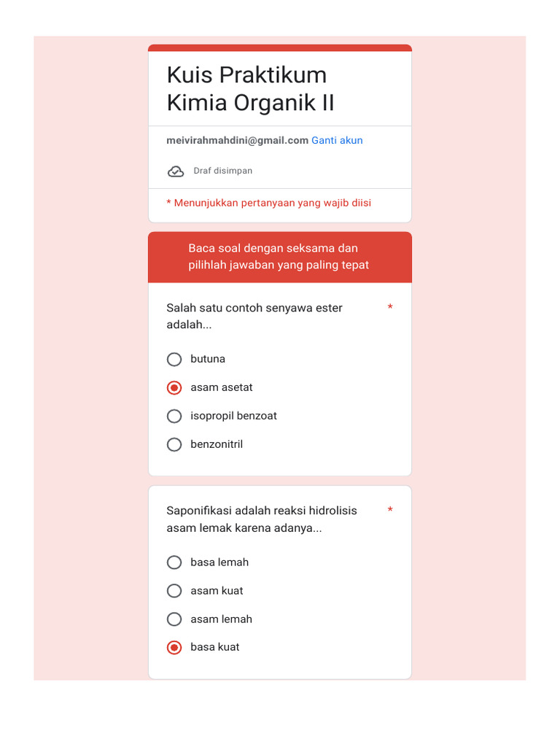Image resolution: width=560 pixels, height=747 pixels.
Task: Click the red 'Baca soal dengan seksama' section header
Action: coord(279,257)
